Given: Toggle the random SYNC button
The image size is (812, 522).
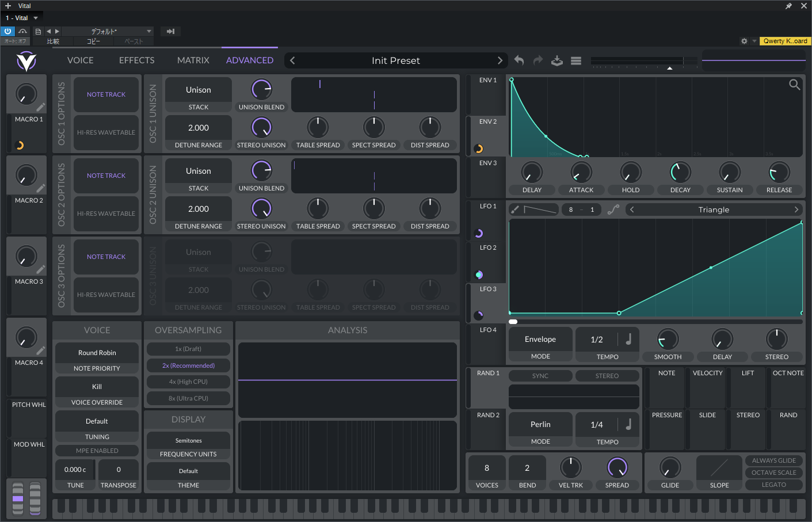Looking at the screenshot, I should click(540, 376).
